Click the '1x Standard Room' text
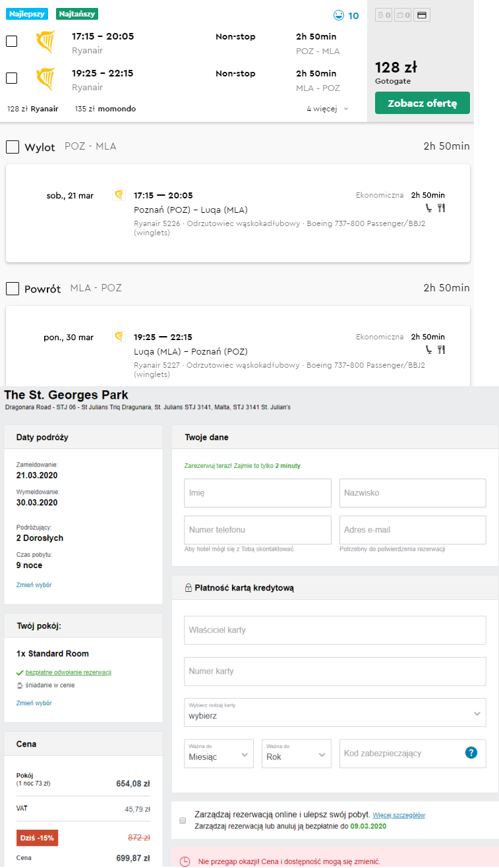This screenshot has width=499, height=868. tap(53, 654)
